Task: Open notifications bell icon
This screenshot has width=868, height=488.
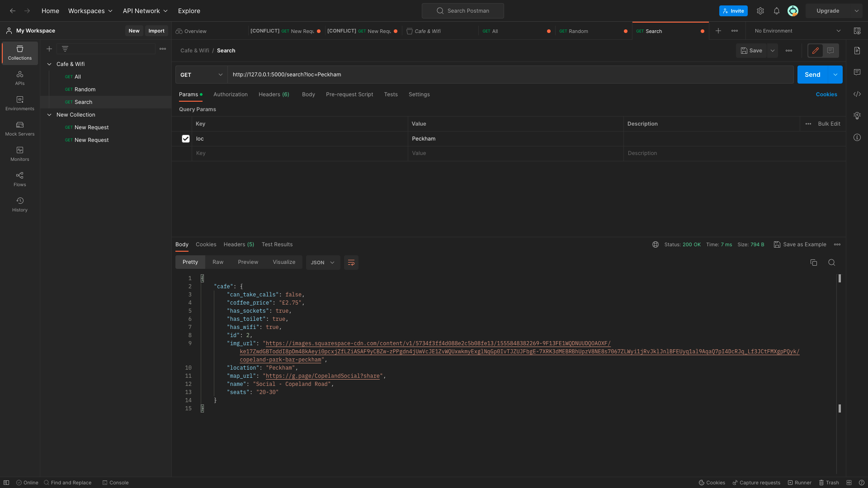Action: click(776, 11)
